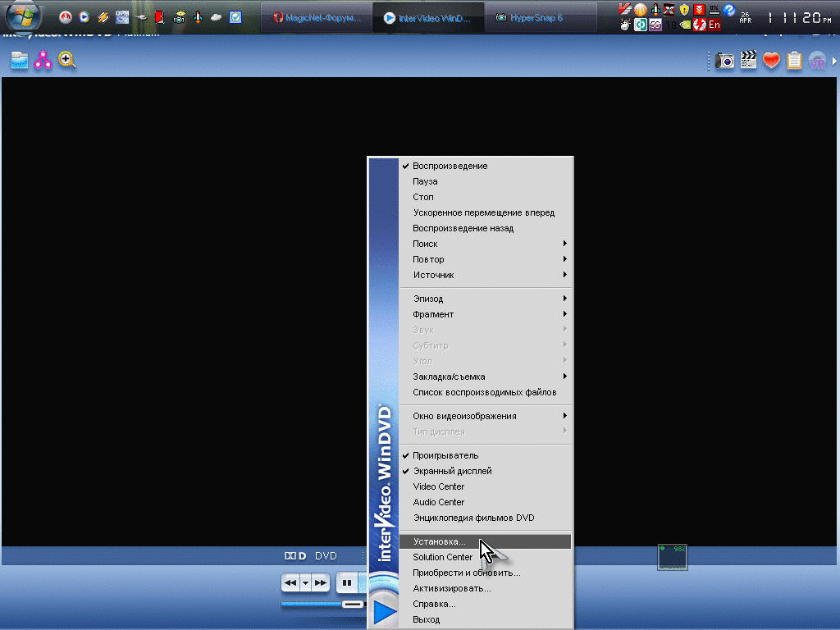Toggle the checked Проигрыватель menu item
This screenshot has height=630, width=840.
486,455
